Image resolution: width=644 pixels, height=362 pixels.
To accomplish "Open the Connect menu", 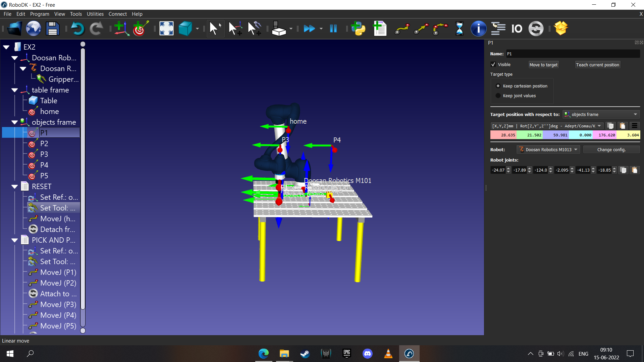I will click(117, 14).
